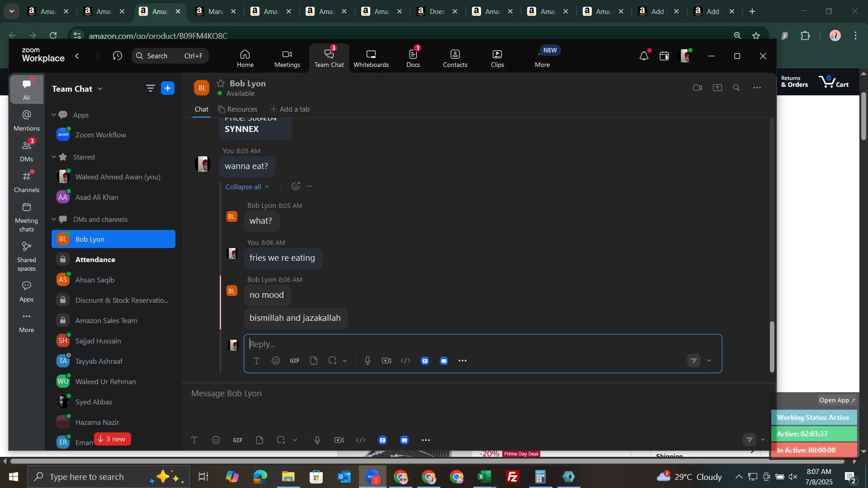The image size is (868, 488).
Task: Open Mentions in the sidebar
Action: point(27,120)
